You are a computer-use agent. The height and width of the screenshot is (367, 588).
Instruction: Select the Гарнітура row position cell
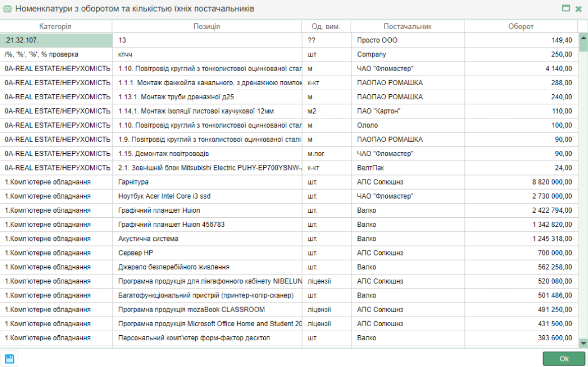point(207,182)
